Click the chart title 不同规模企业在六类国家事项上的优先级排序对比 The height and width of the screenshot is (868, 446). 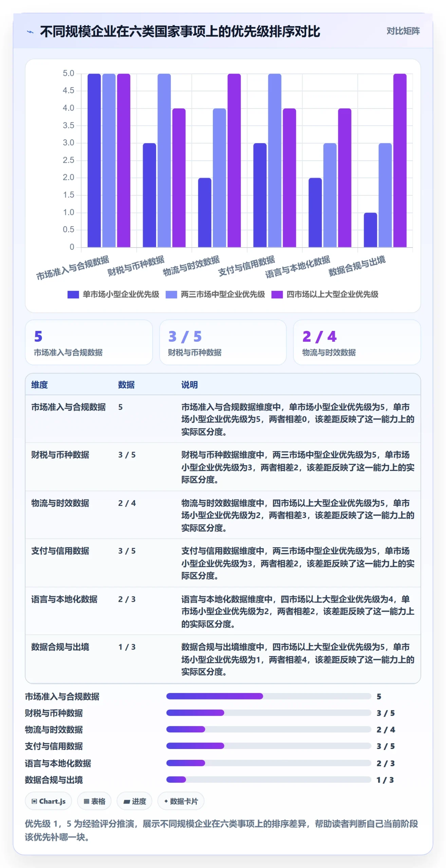pos(180,32)
